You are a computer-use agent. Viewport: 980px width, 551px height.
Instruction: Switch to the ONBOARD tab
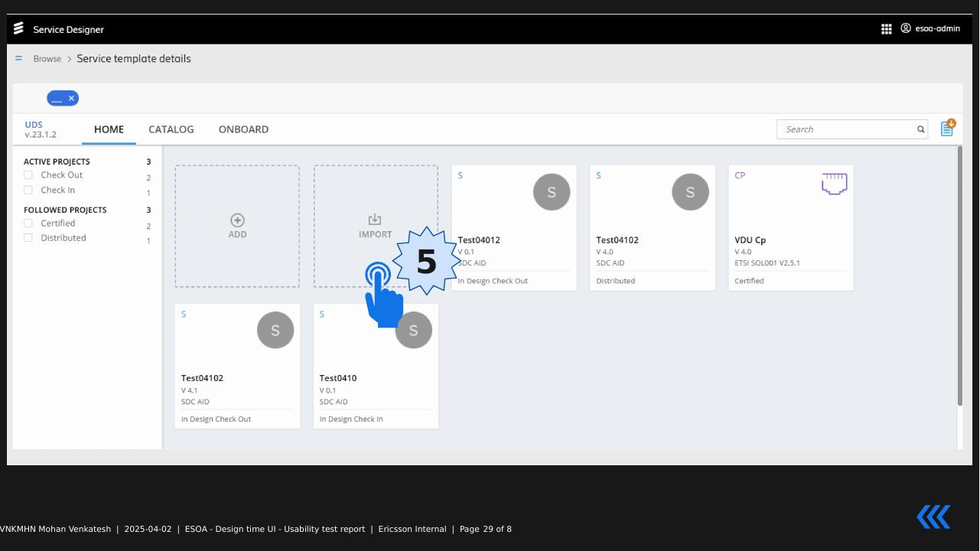coord(243,129)
